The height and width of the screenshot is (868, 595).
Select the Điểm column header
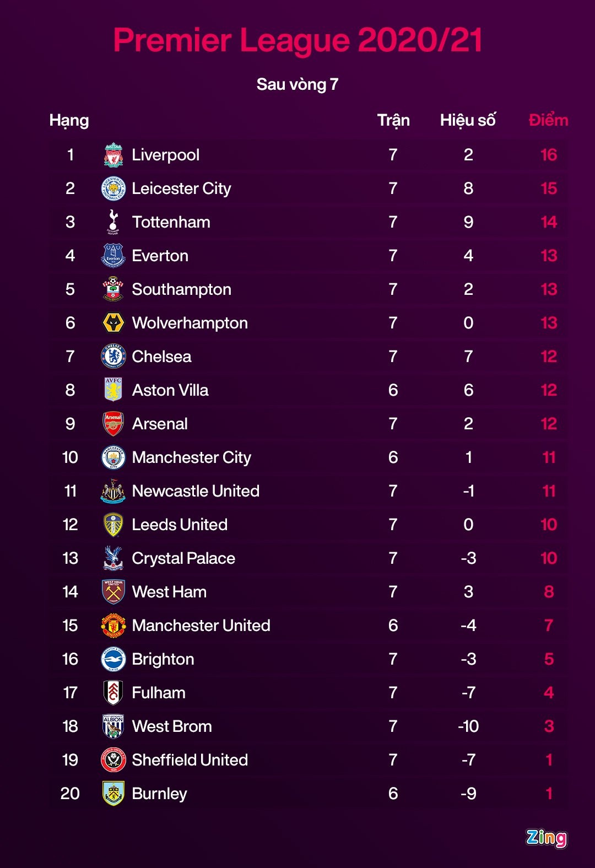548,120
